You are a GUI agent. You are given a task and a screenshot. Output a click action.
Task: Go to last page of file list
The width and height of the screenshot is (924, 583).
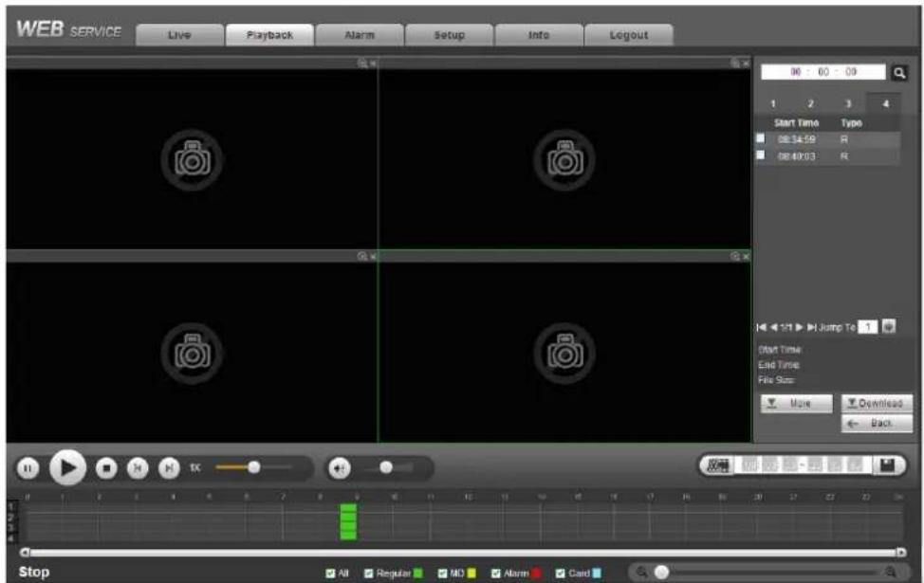[811, 327]
